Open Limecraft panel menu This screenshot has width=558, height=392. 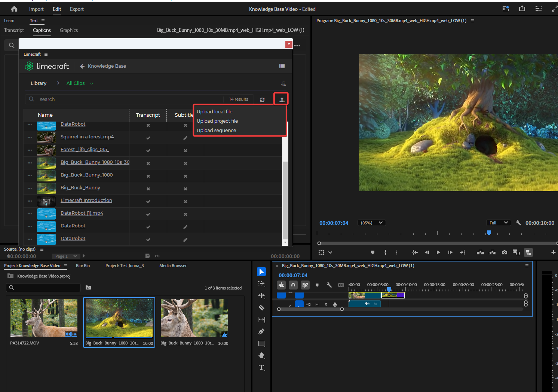click(46, 54)
